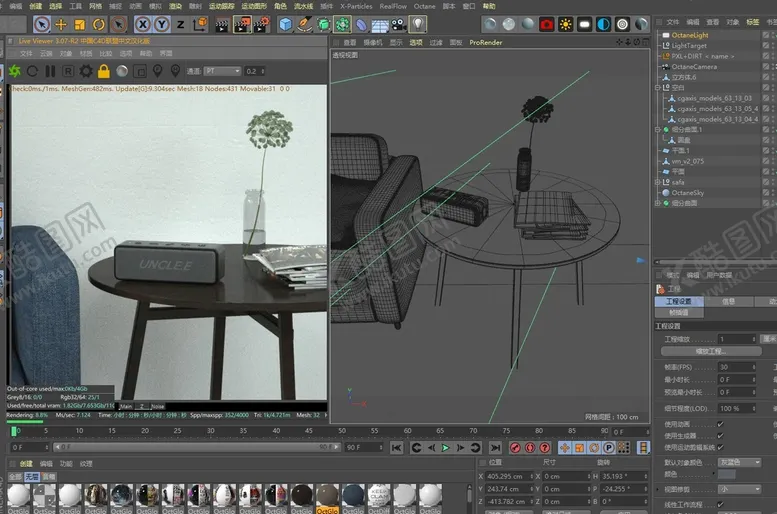The width and height of the screenshot is (777, 514).
Task: Click the Octane area light icon
Action: click(x=584, y=24)
